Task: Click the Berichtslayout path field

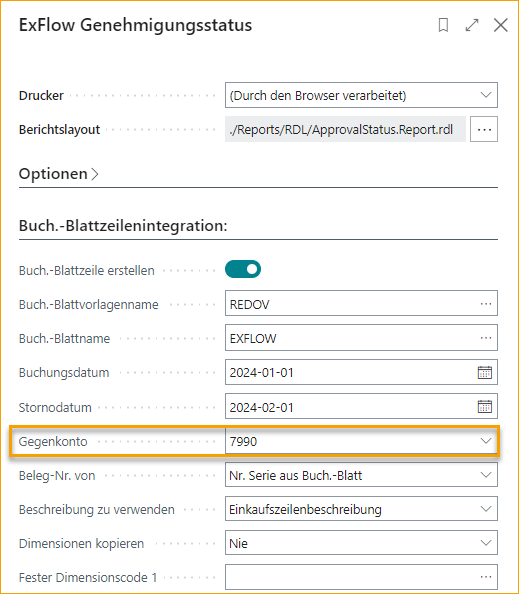Action: pos(345,130)
